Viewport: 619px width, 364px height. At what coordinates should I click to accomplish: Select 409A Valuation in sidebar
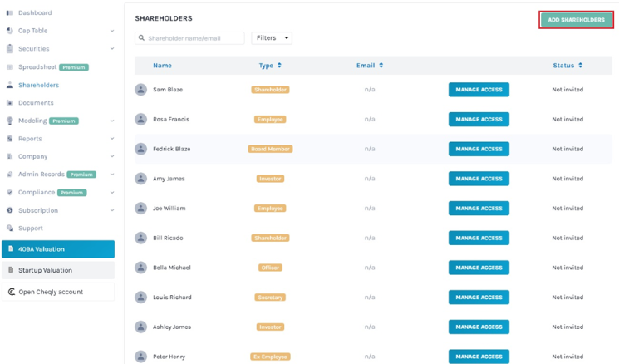point(58,249)
